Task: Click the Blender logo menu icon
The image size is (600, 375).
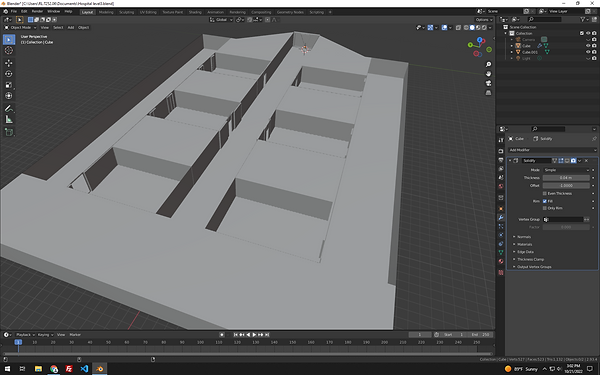Action: point(5,11)
